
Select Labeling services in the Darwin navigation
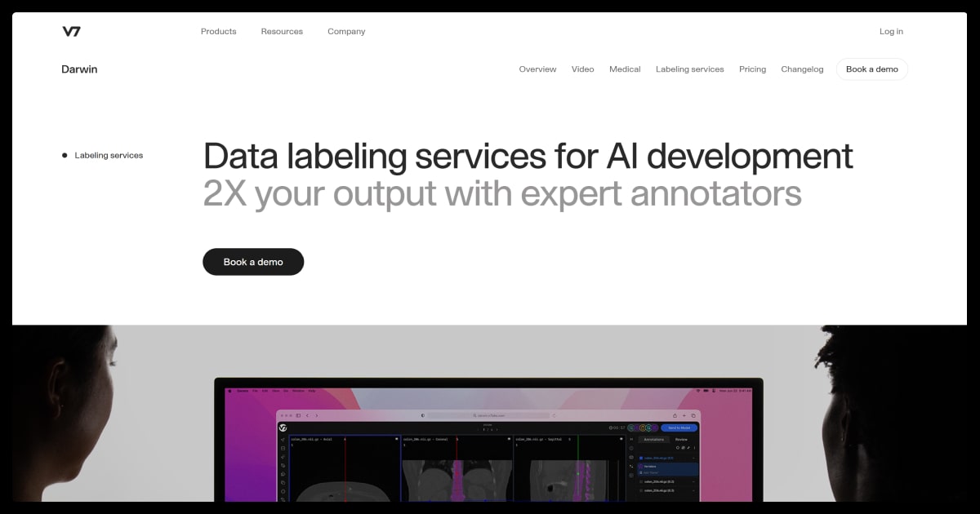689,69
